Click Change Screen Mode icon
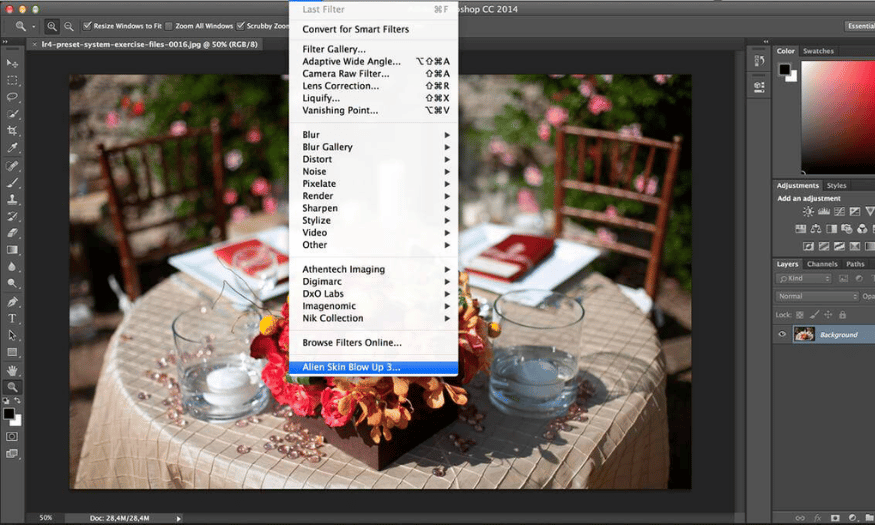Screen dimensions: 875x525 click(x=12, y=454)
